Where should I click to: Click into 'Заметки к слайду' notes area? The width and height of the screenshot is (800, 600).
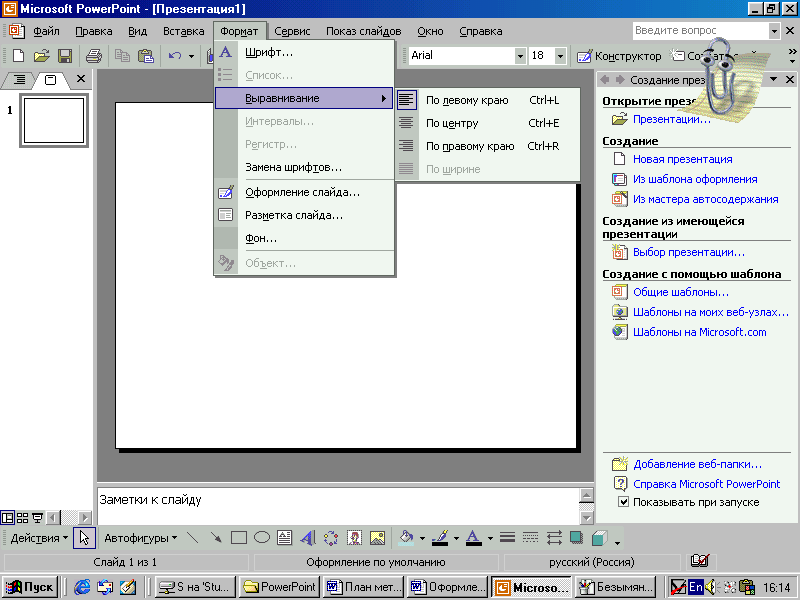pyautogui.click(x=337, y=506)
